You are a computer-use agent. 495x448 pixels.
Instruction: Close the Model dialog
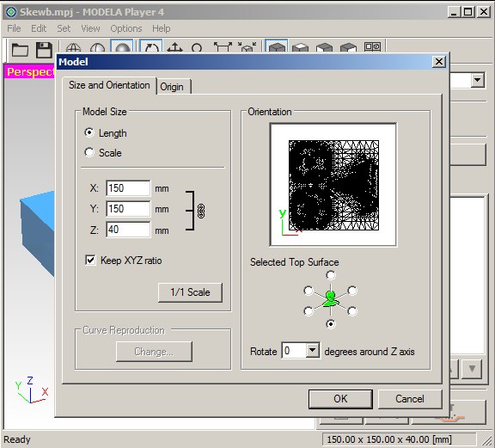click(439, 62)
